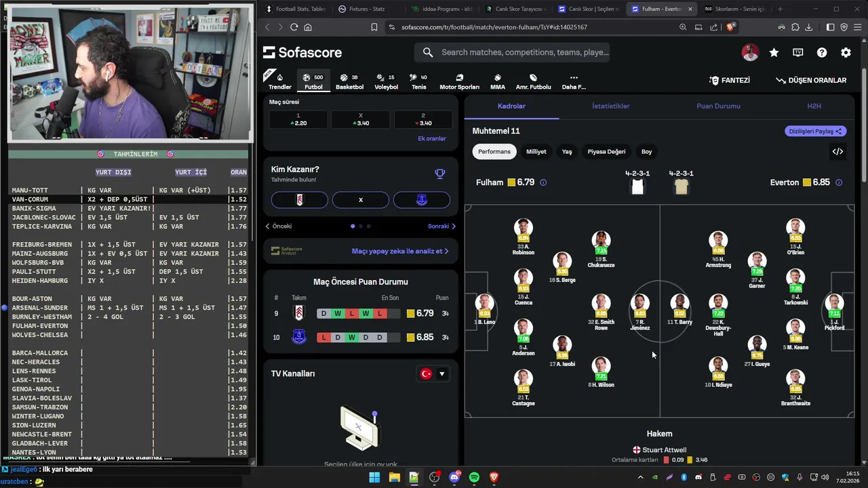Open DÜŞEN ORANLAR section
Image resolution: width=868 pixels, height=488 pixels.
(x=811, y=80)
